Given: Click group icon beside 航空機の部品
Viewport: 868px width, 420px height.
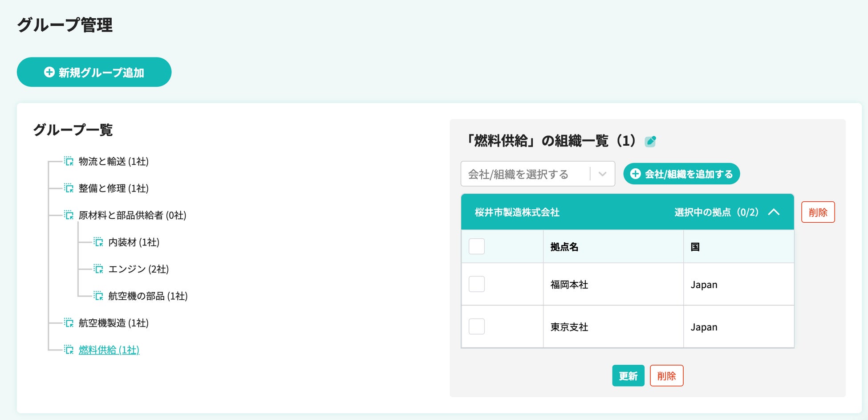Looking at the screenshot, I should coord(98,296).
